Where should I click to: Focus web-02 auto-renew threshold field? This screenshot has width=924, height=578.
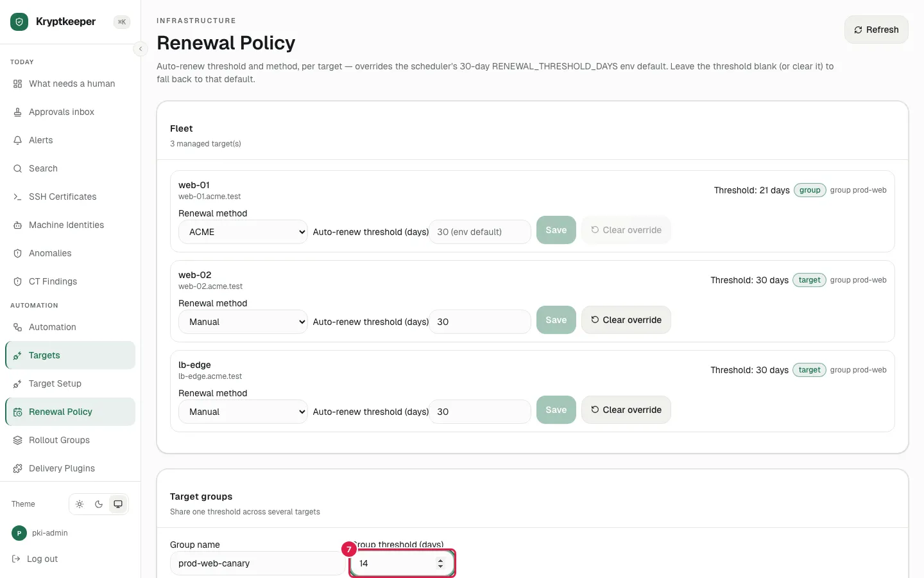pyautogui.click(x=480, y=322)
